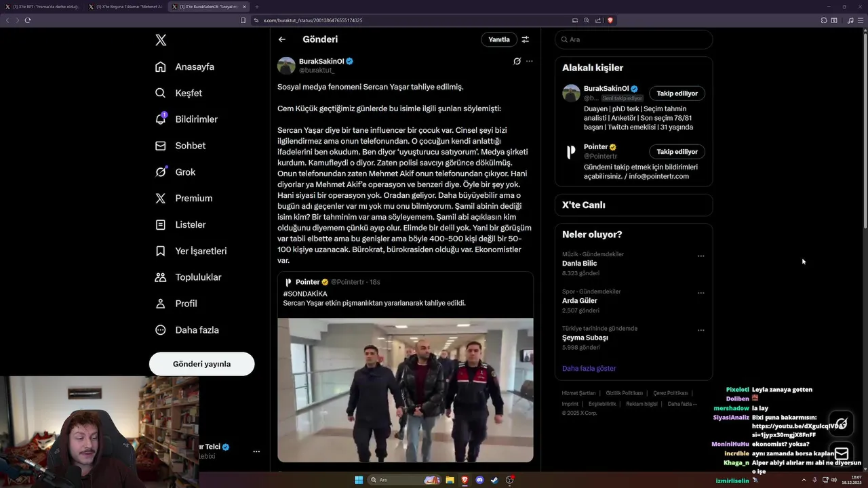Open floating messages envelope button
Viewport: 868px width, 488px height.
coord(842,453)
